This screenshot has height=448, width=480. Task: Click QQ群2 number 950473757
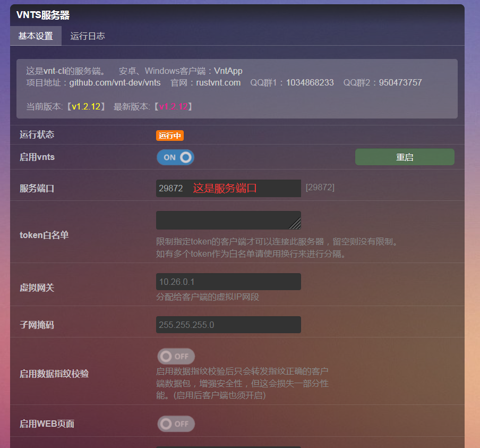coord(400,83)
